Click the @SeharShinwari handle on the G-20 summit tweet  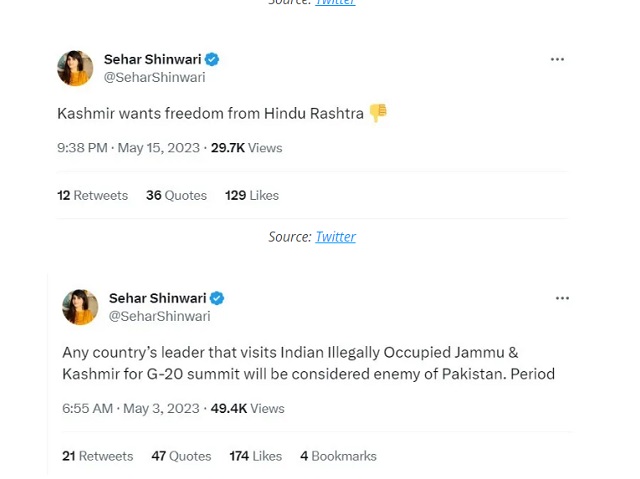pyautogui.click(x=159, y=316)
